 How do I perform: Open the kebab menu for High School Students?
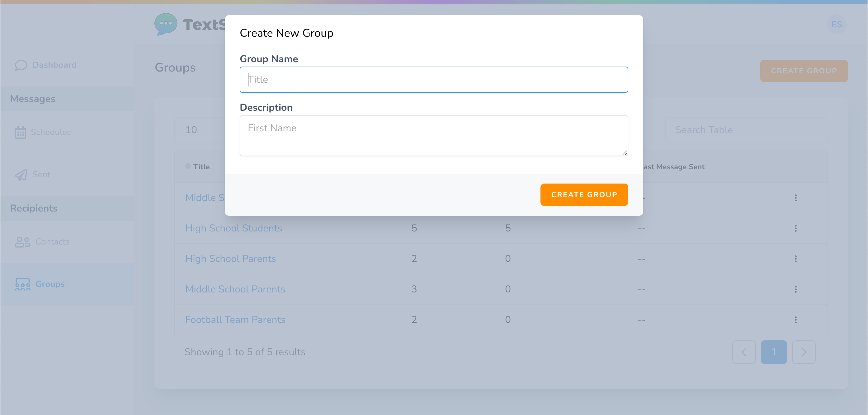[x=796, y=228]
